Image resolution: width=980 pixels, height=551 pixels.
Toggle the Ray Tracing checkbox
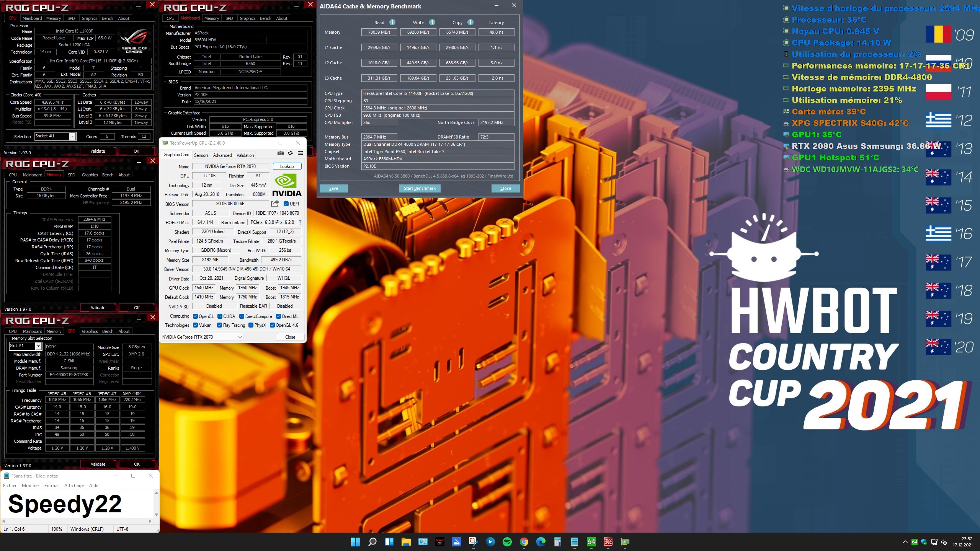[x=219, y=325]
